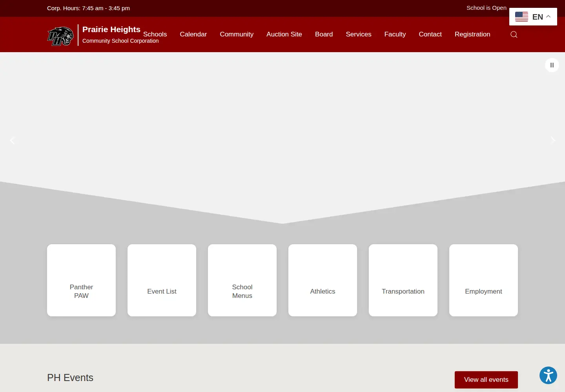Open the Contact page
This screenshot has width=565, height=392.
430,34
